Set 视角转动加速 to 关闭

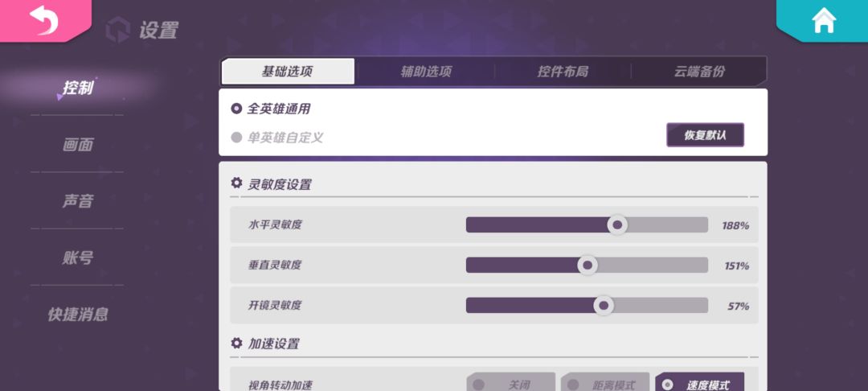tap(511, 384)
